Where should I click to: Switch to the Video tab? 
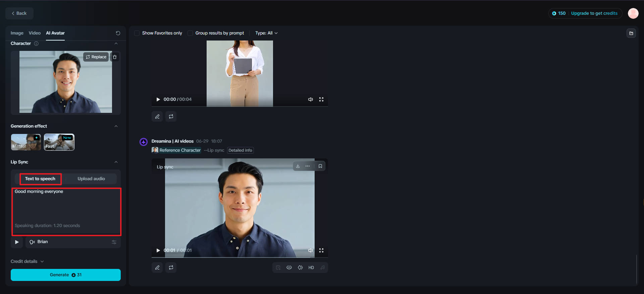(x=35, y=33)
